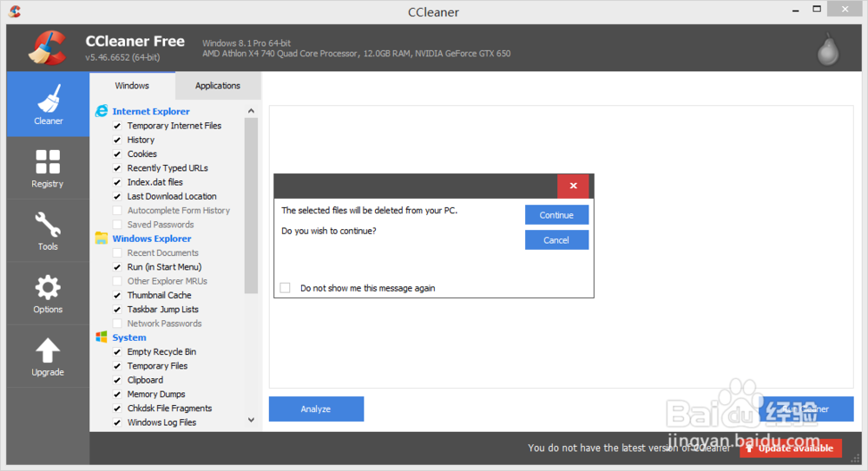The height and width of the screenshot is (471, 868).
Task: Select Windows Explorer group heading
Action: (x=152, y=239)
